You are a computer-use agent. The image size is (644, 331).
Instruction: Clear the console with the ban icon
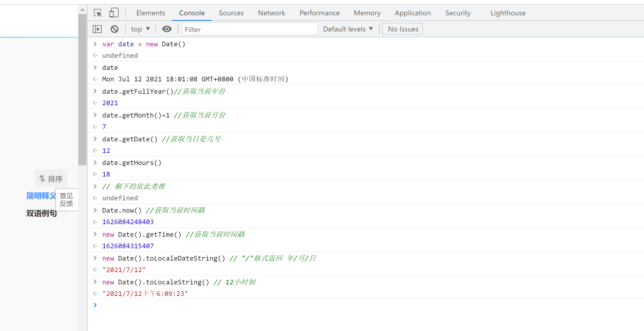pyautogui.click(x=115, y=29)
